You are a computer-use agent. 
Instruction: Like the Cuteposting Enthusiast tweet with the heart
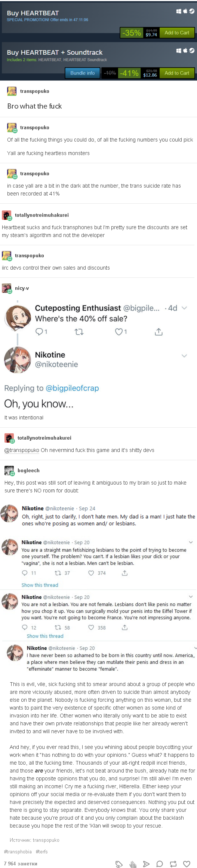[118, 331]
